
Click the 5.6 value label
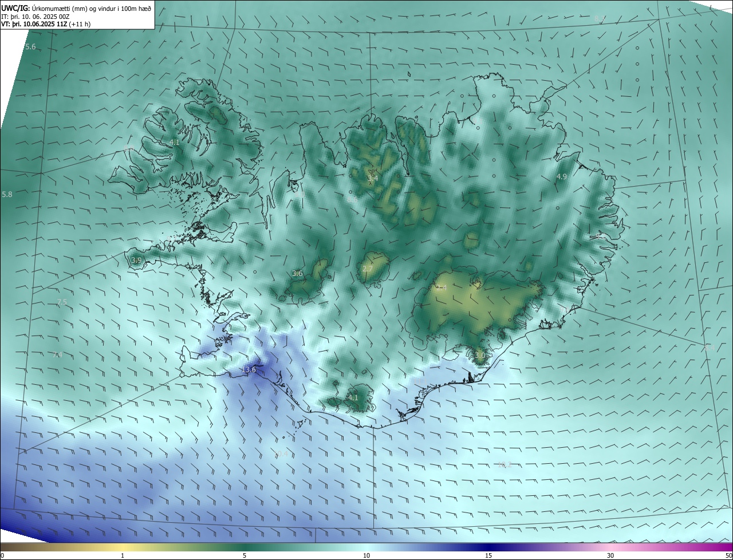30,46
